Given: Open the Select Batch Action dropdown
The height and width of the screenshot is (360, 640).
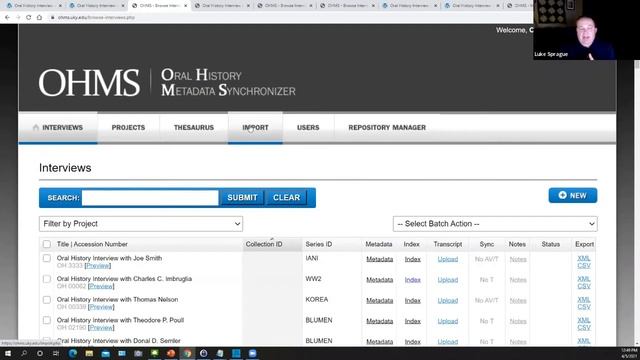Looking at the screenshot, I should [x=495, y=224].
